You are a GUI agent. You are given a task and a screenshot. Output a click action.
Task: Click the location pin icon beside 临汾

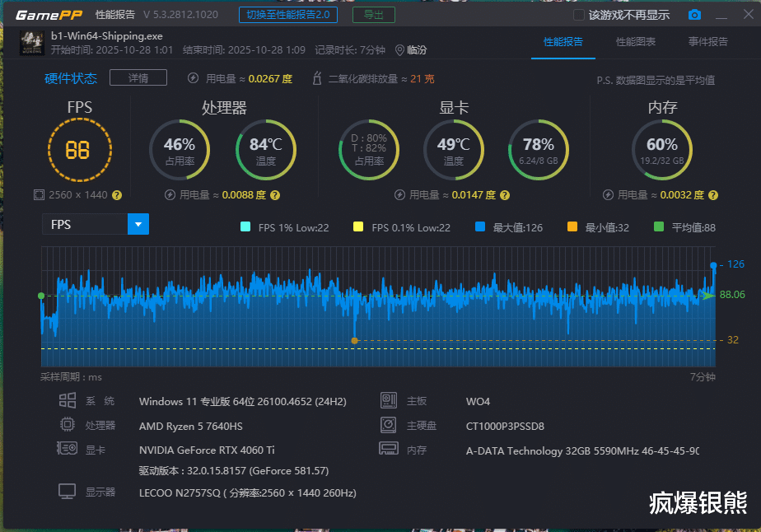399,50
